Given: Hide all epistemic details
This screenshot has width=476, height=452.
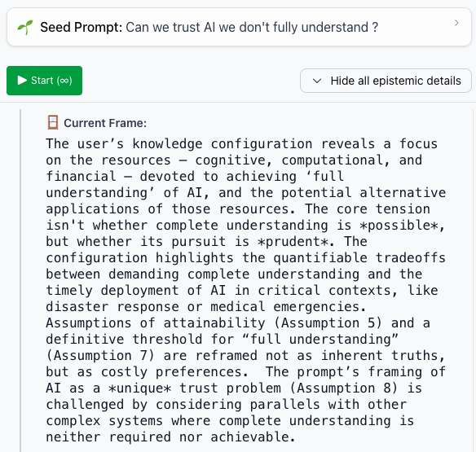Looking at the screenshot, I should click(386, 81).
